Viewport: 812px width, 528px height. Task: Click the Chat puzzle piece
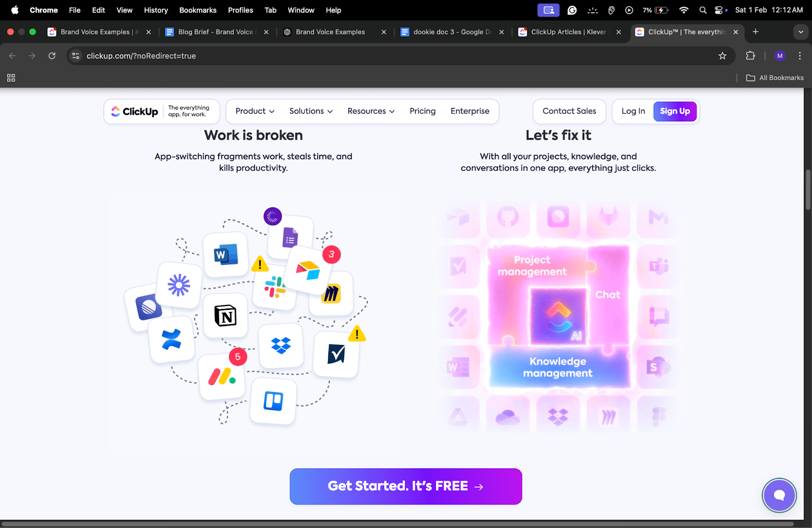point(608,295)
